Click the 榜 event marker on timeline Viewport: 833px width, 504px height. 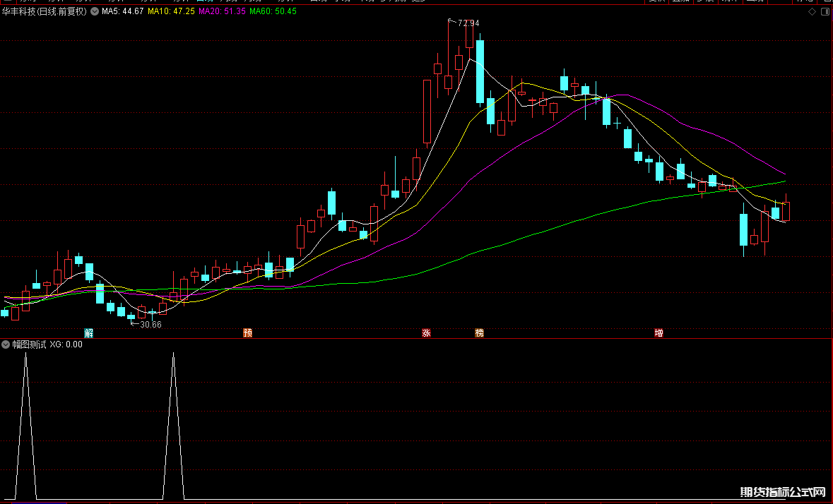click(479, 333)
